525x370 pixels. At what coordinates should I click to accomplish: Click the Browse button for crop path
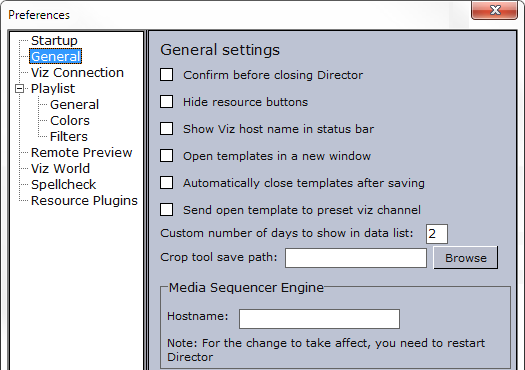[465, 258]
